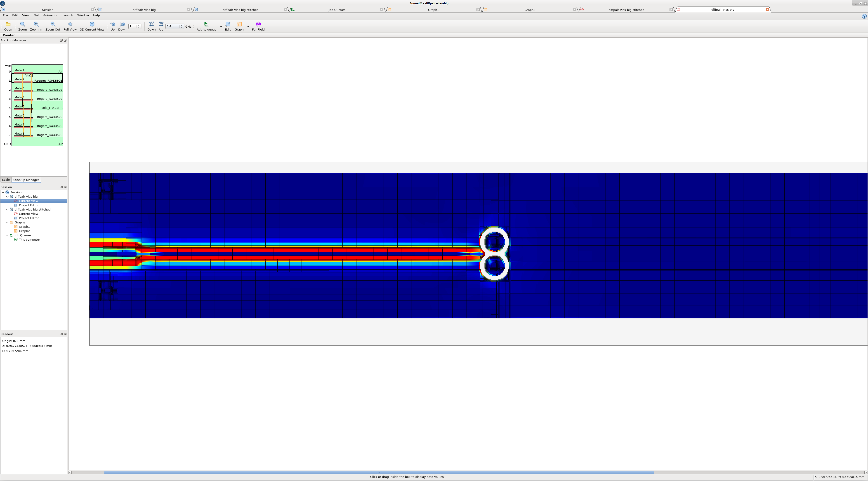This screenshot has height=481, width=868.
Task: Click the horizontal scrollbar thumb
Action: [379, 472]
